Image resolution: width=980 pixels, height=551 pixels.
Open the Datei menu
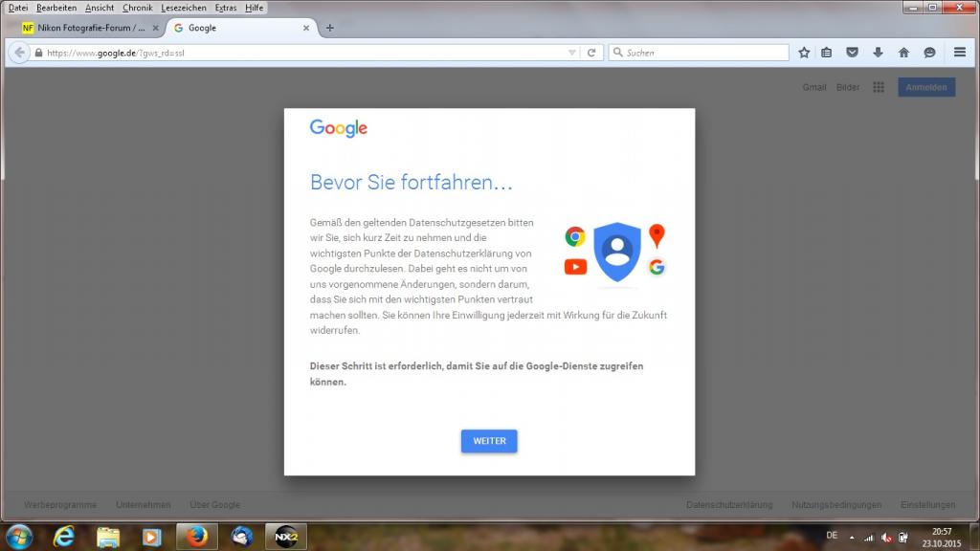[18, 8]
